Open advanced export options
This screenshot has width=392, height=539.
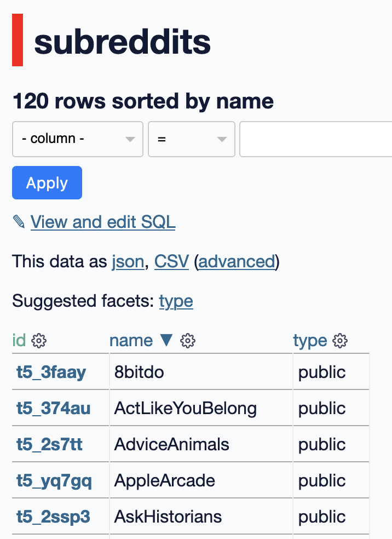tap(237, 262)
